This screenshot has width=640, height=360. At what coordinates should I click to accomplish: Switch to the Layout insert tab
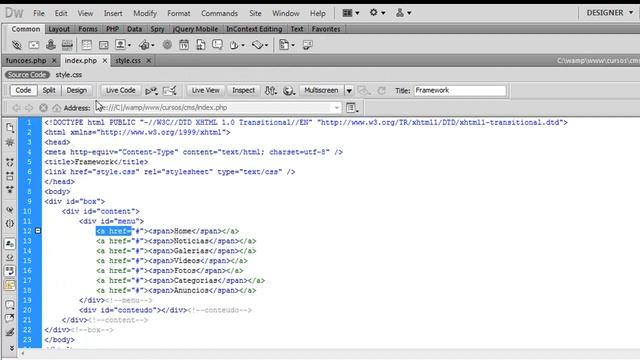(x=59, y=29)
